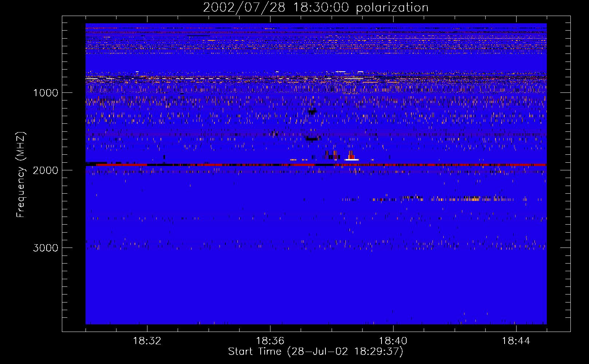The width and height of the screenshot is (589, 364).
Task: Click the 18:40 time tick label
Action: coord(393,341)
